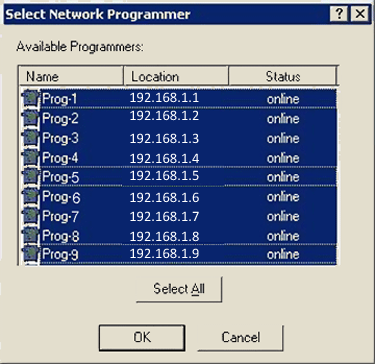The height and width of the screenshot is (364, 375).
Task: Click the online status of Prog-9
Action: pos(283,254)
